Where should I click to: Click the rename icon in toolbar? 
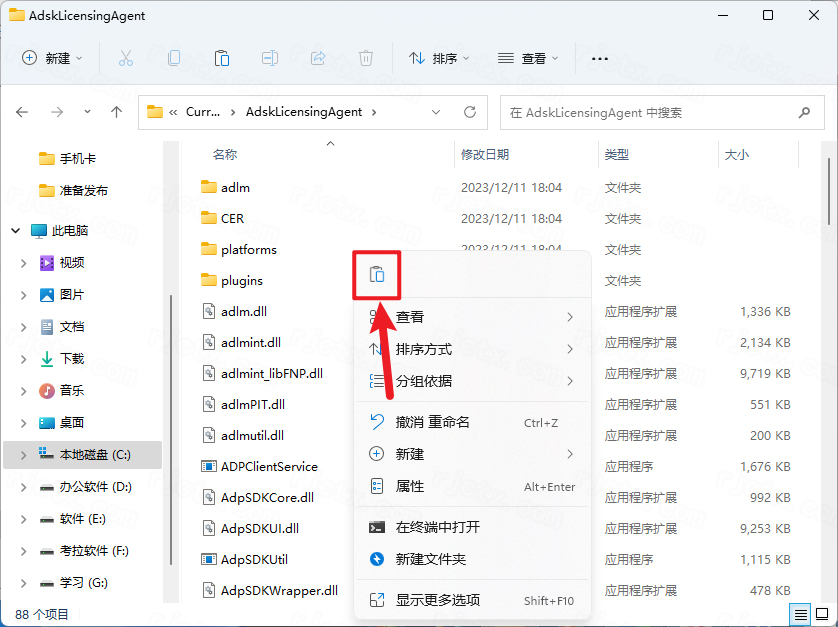point(270,58)
